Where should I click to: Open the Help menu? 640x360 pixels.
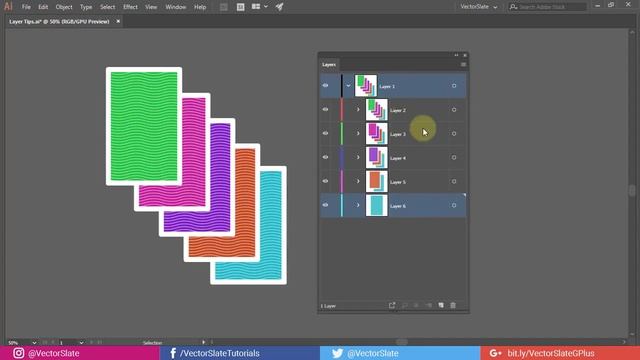(x=200, y=7)
